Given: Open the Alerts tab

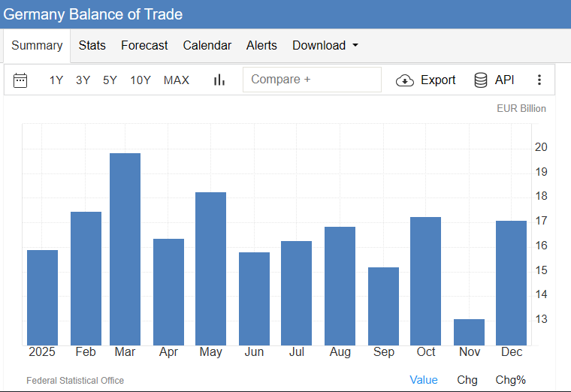Looking at the screenshot, I should tap(261, 46).
